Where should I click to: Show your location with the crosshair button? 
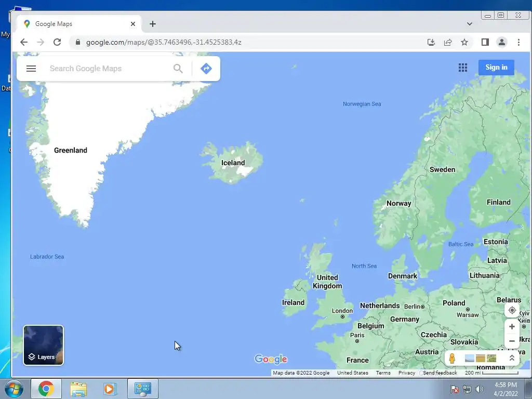[x=512, y=310]
